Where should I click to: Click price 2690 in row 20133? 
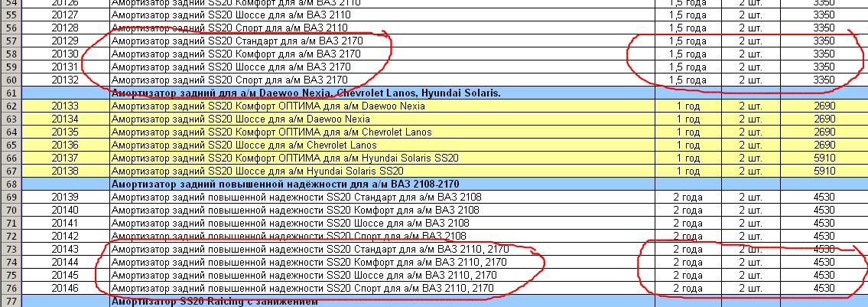pos(824,106)
